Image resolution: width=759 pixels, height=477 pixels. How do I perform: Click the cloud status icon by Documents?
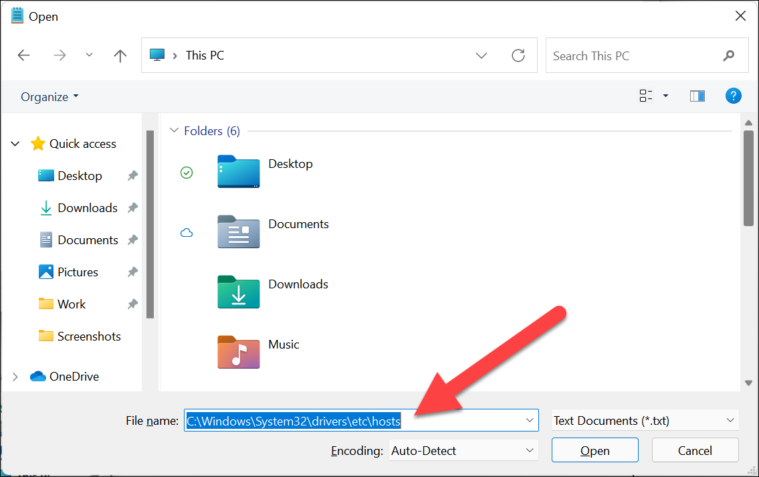click(x=186, y=233)
